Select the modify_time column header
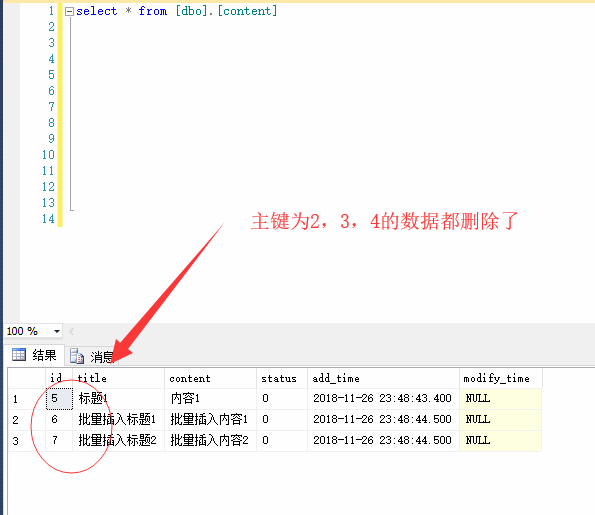 (x=501, y=378)
